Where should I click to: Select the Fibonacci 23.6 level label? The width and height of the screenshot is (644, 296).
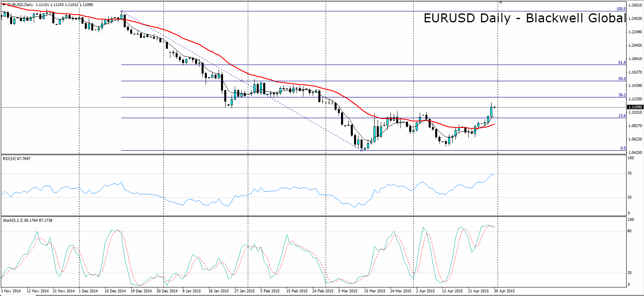[x=622, y=116]
